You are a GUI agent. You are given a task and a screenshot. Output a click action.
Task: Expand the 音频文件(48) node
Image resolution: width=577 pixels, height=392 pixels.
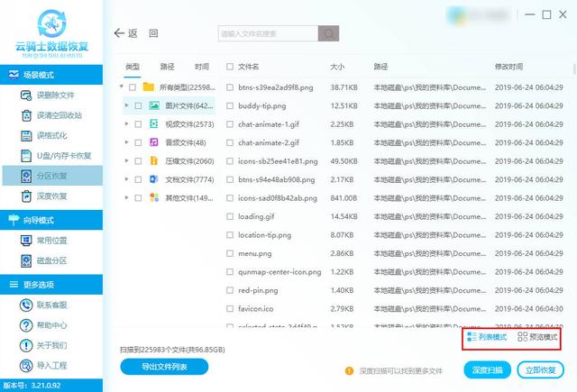(x=126, y=142)
